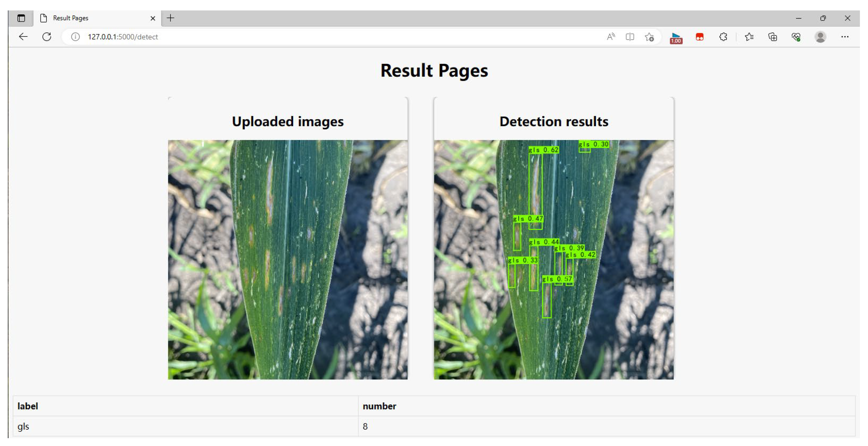Click the blue 1.00 extension badge icon
This screenshot has height=446, width=868.
676,38
